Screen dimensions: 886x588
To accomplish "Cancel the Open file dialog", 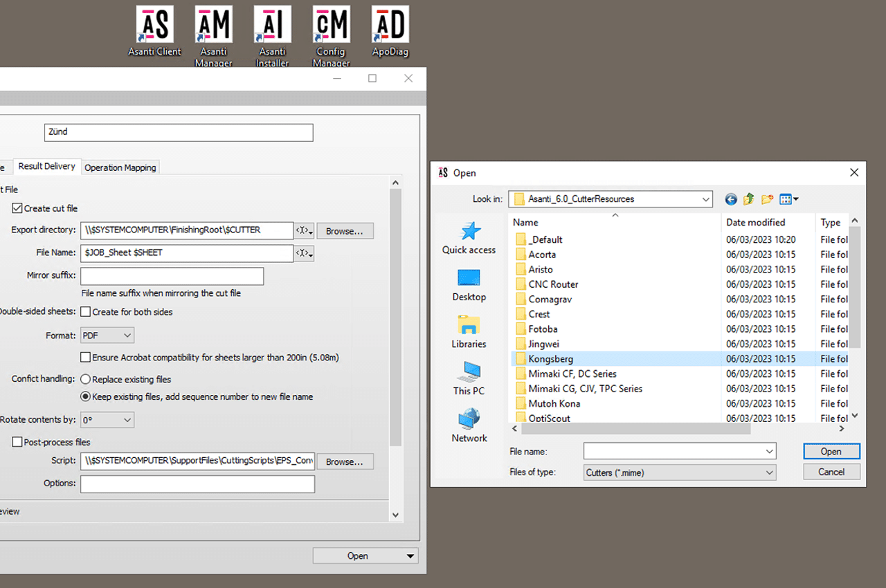I will tap(831, 472).
